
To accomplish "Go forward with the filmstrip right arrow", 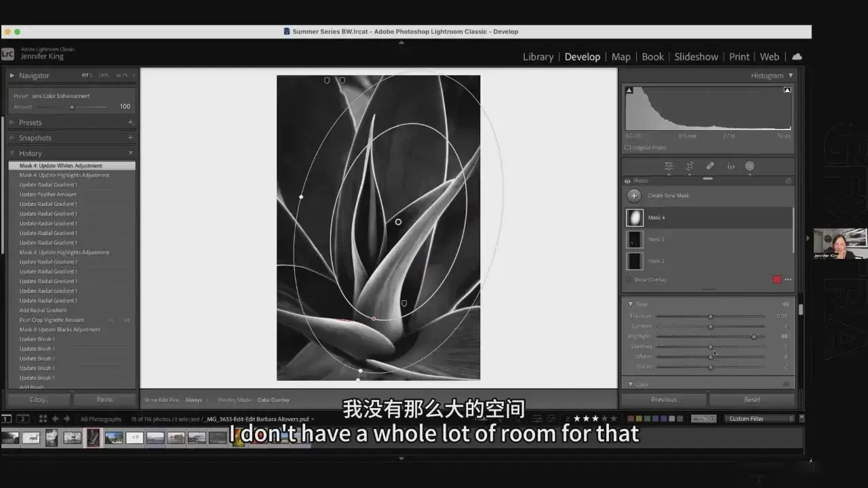I will (66, 419).
